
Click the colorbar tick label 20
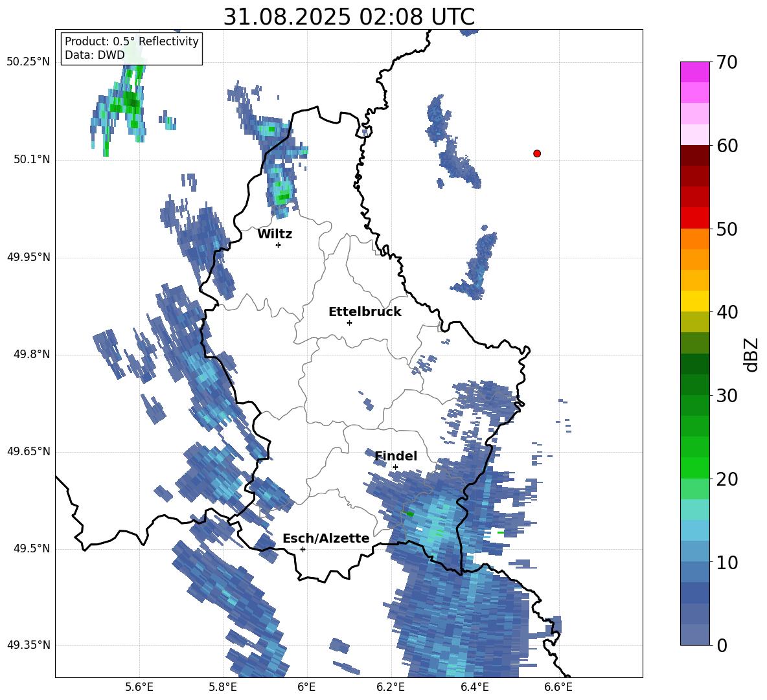(727, 479)
